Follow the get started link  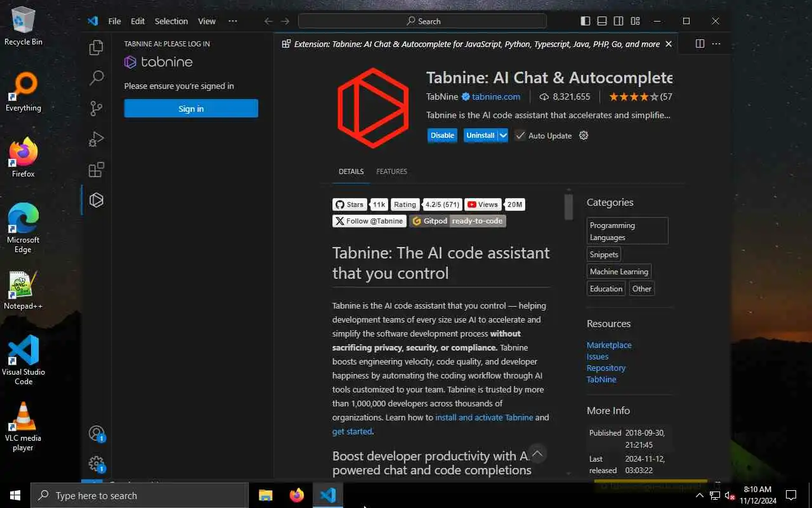pos(352,431)
